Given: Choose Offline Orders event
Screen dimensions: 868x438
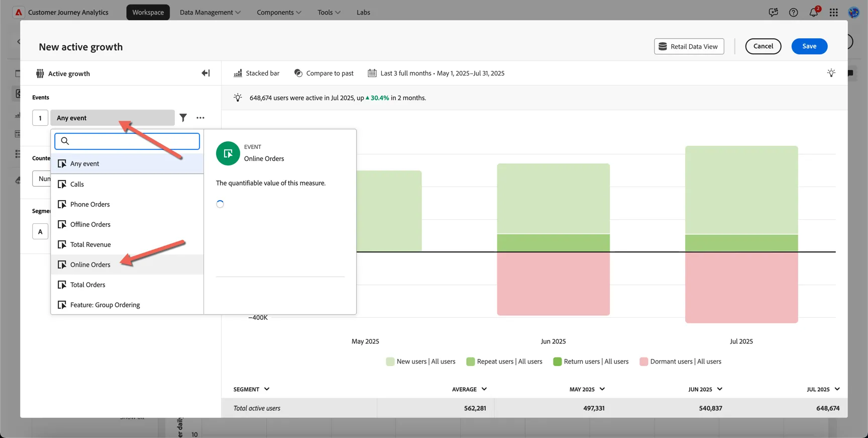Looking at the screenshot, I should click(x=127, y=224).
